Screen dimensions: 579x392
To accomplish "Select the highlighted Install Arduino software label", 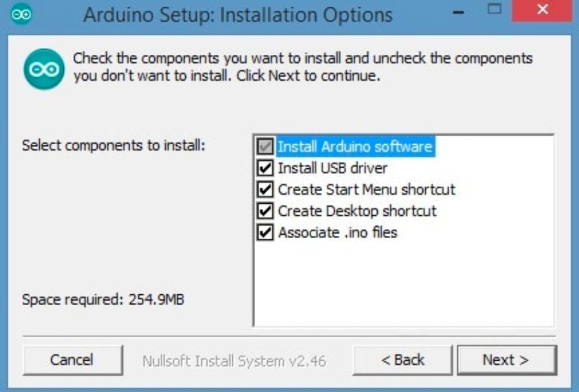I will (x=355, y=147).
